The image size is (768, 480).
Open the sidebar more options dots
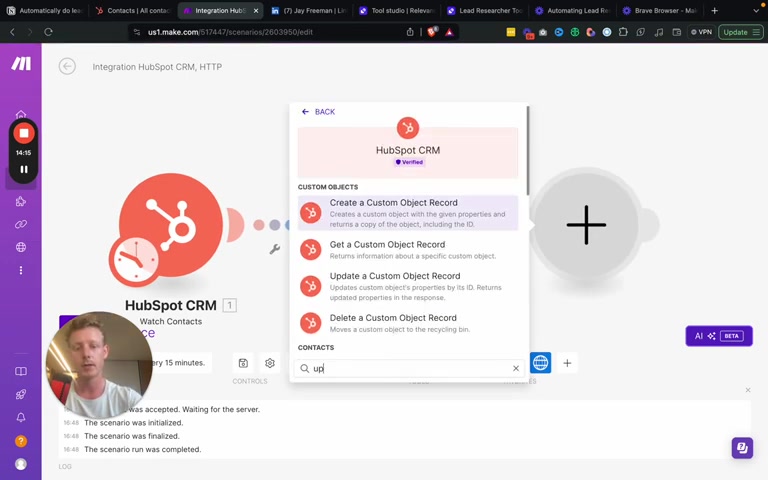21,270
